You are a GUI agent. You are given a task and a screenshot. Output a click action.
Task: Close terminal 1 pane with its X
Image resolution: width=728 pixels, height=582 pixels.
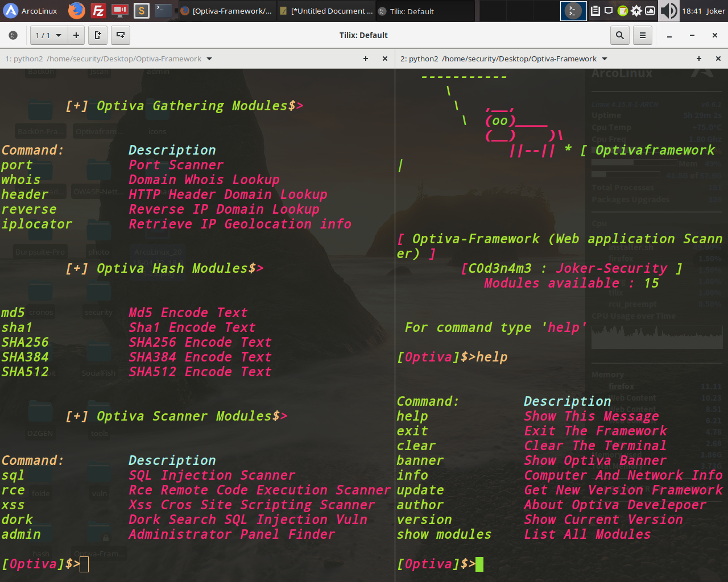point(385,59)
